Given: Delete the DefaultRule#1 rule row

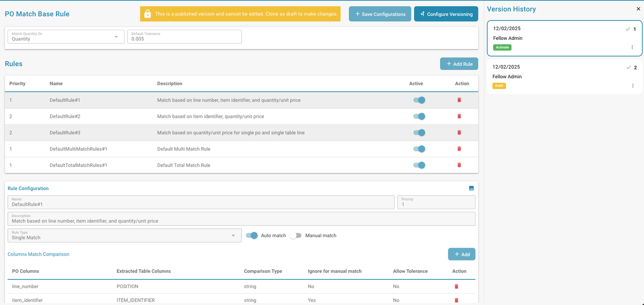Looking at the screenshot, I should 459,100.
